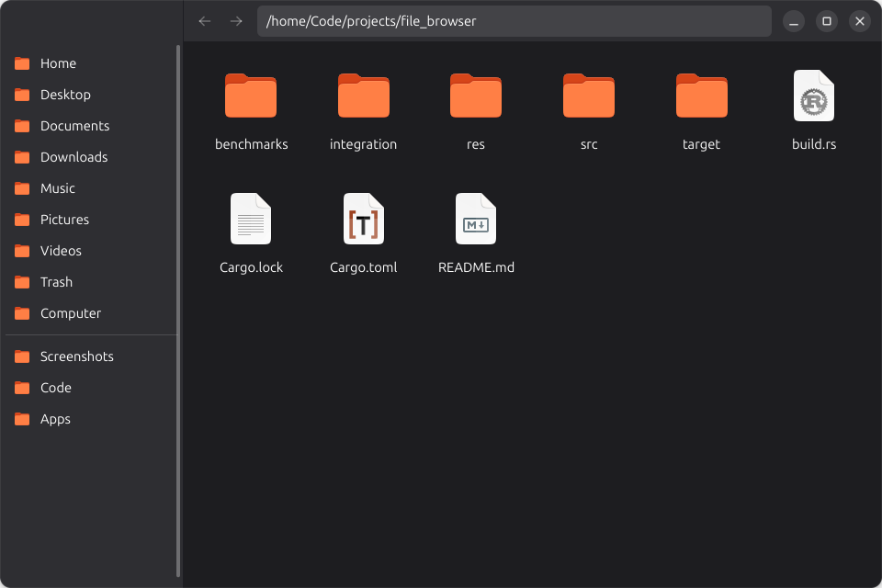Click the "build.rs" file name

pyautogui.click(x=814, y=144)
